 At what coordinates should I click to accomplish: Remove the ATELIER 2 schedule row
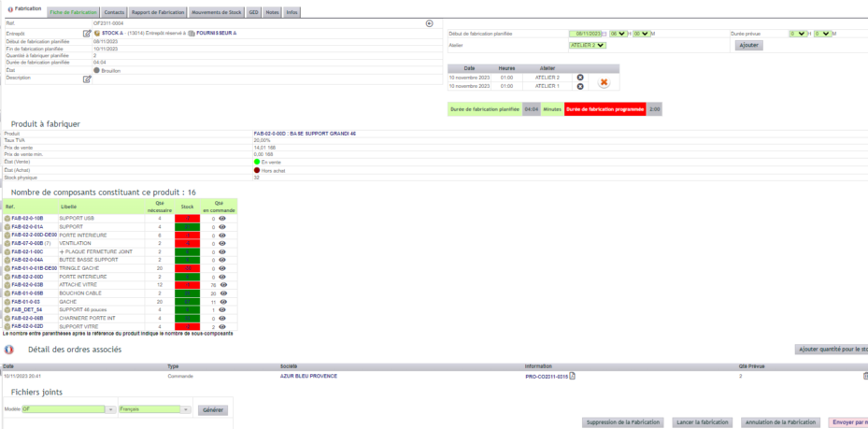click(x=580, y=78)
